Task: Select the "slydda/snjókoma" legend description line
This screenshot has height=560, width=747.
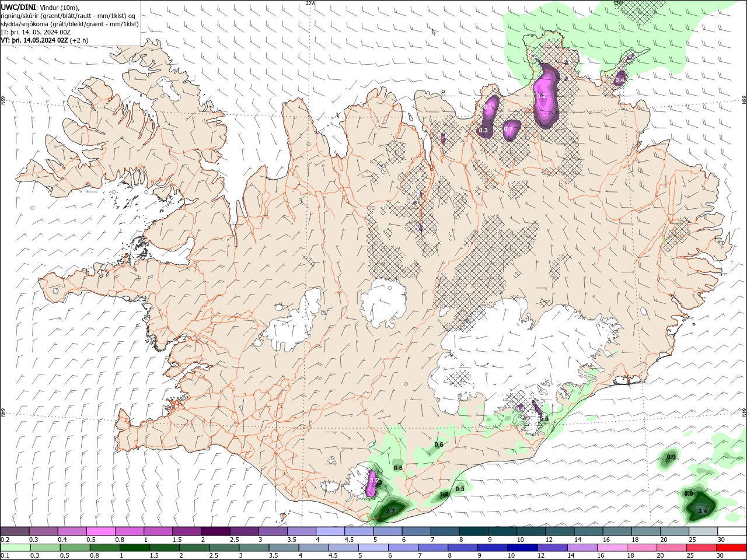Action: (69, 24)
